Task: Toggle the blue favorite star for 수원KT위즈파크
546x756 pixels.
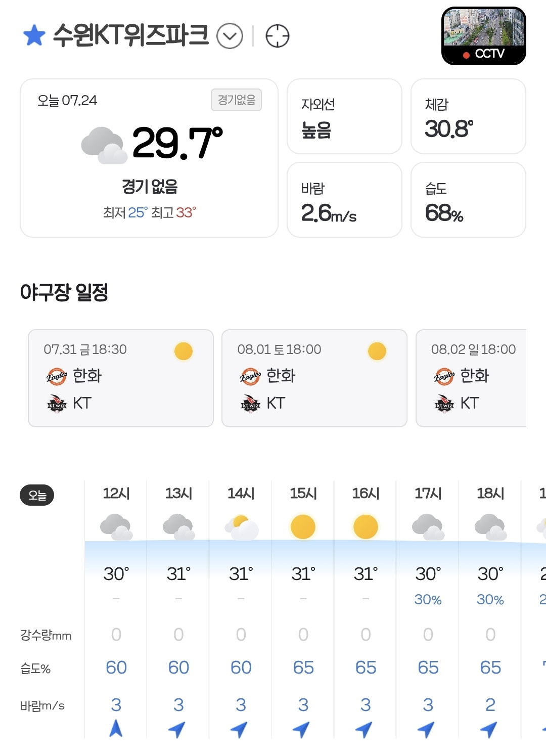Action: coord(34,35)
